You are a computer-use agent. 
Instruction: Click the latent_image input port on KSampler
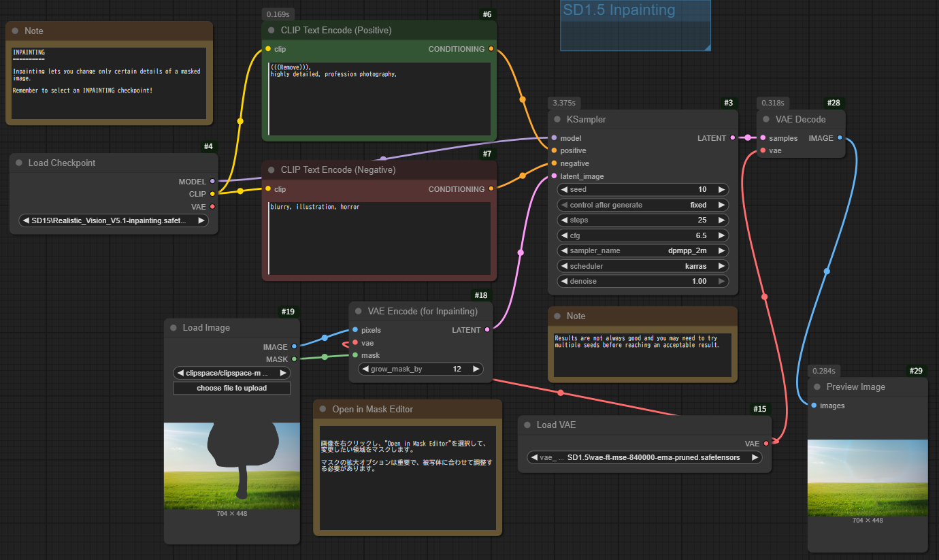tap(554, 176)
